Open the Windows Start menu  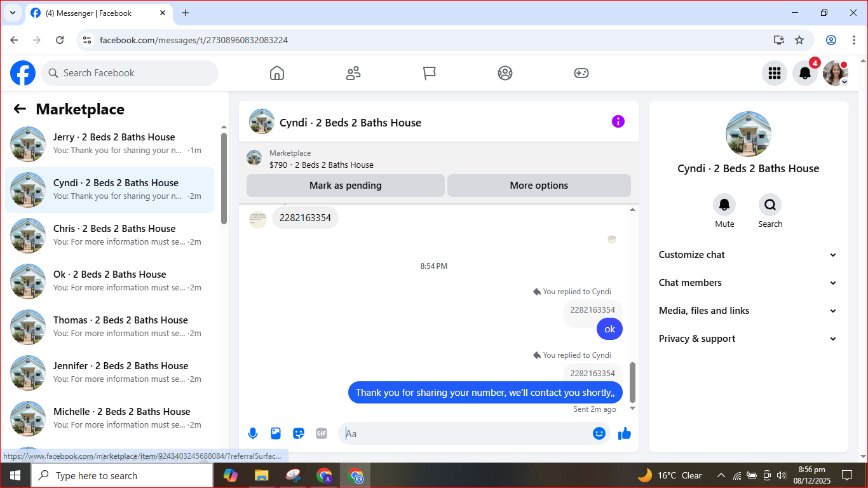pyautogui.click(x=15, y=475)
